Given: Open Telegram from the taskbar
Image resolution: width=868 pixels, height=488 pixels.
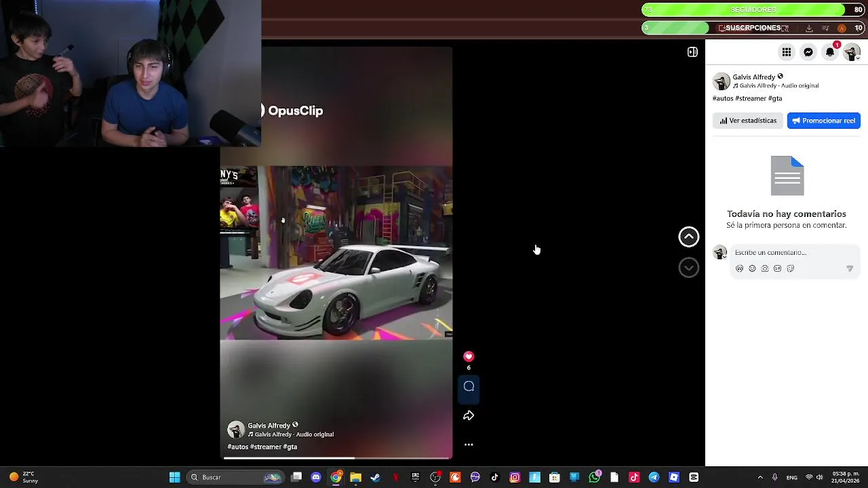Looking at the screenshot, I should (x=654, y=477).
